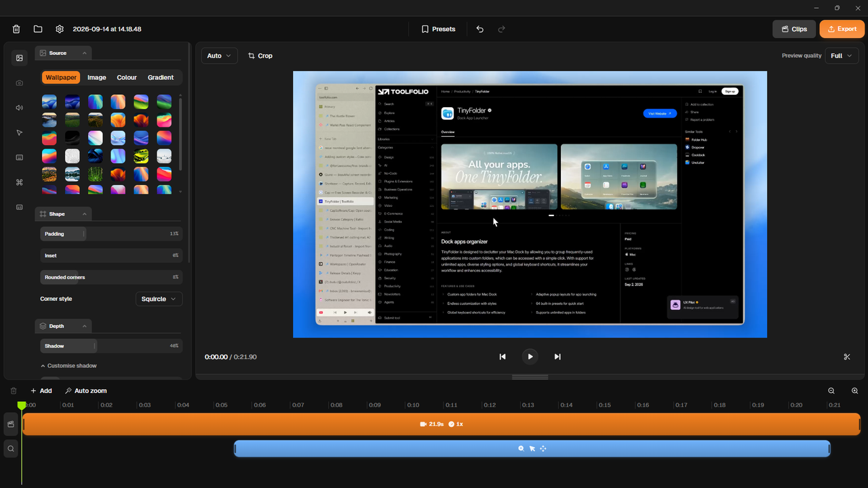Collapse the Shape section

click(x=63, y=213)
